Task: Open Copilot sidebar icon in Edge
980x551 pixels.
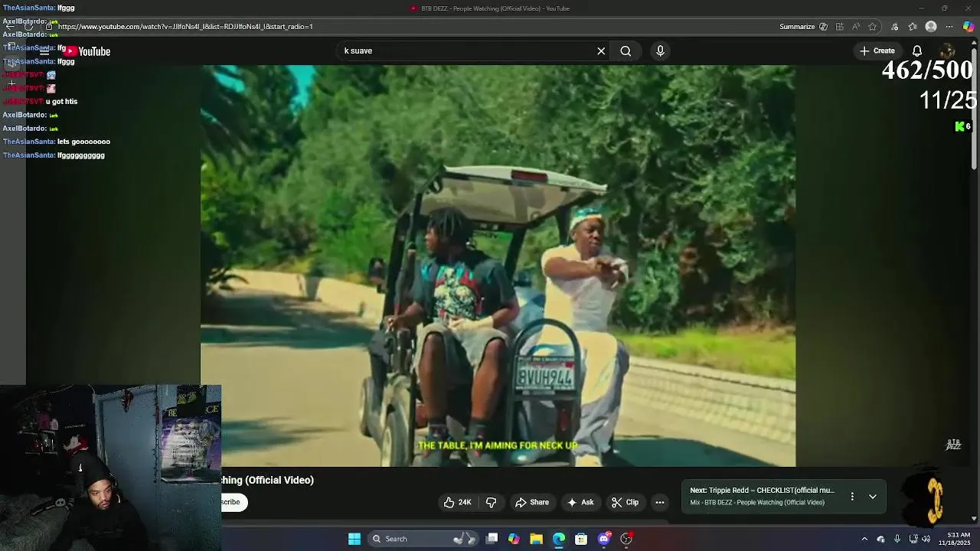Action: [969, 27]
